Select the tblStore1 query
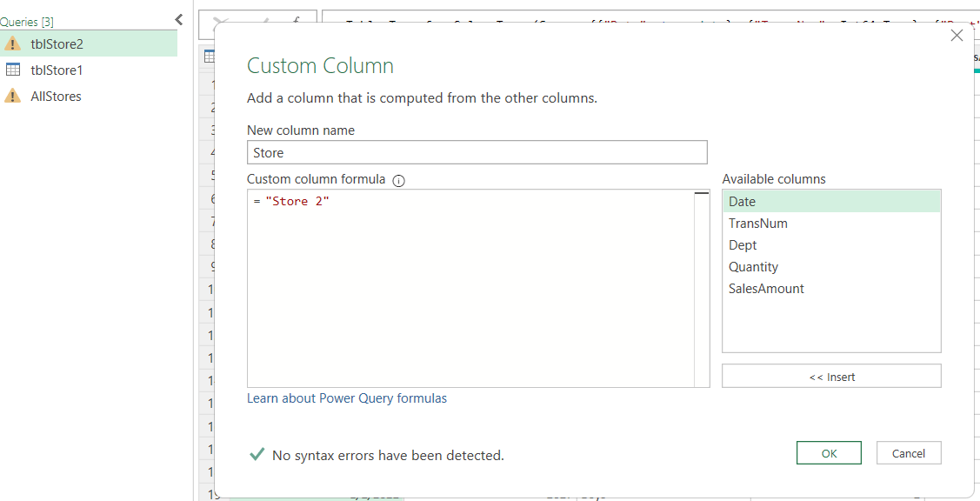The image size is (980, 501). (53, 70)
